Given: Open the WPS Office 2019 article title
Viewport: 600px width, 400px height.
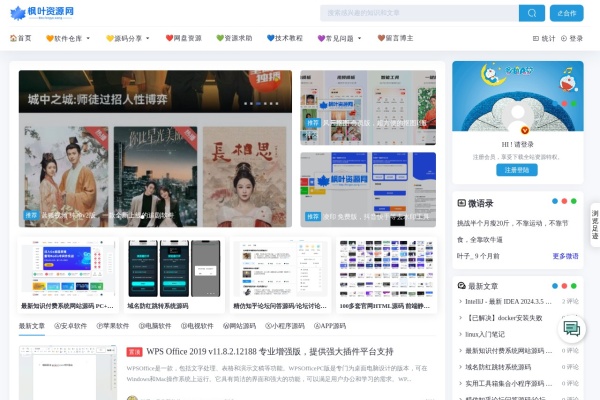Looking at the screenshot, I should (270, 352).
